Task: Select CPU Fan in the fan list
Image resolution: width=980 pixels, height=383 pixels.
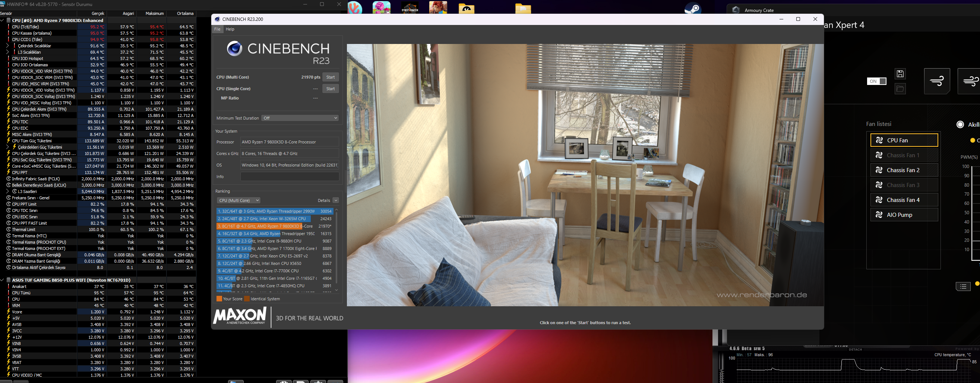Action: click(904, 140)
